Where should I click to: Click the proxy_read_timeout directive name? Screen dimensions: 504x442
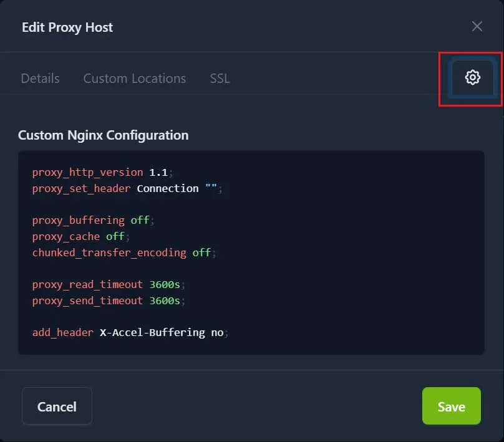coord(87,284)
